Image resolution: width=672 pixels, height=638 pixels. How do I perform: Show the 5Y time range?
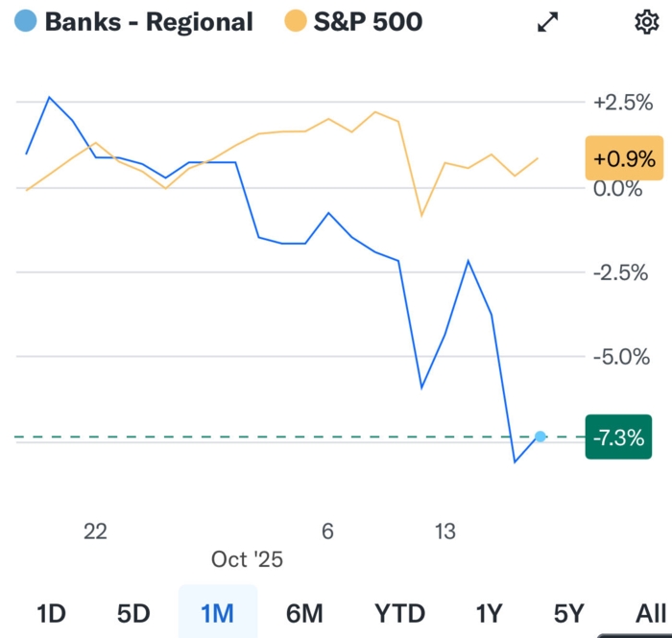[x=569, y=613]
